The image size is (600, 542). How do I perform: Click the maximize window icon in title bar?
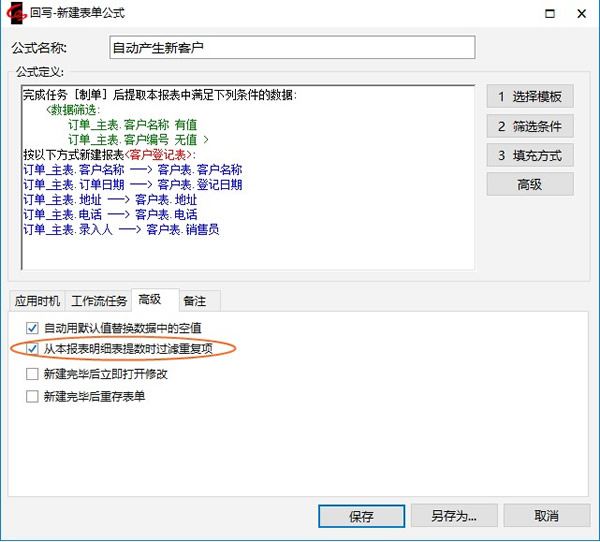point(548,14)
